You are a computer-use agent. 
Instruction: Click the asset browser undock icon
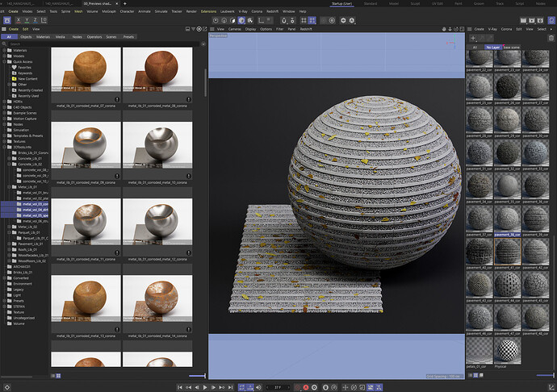(x=204, y=29)
